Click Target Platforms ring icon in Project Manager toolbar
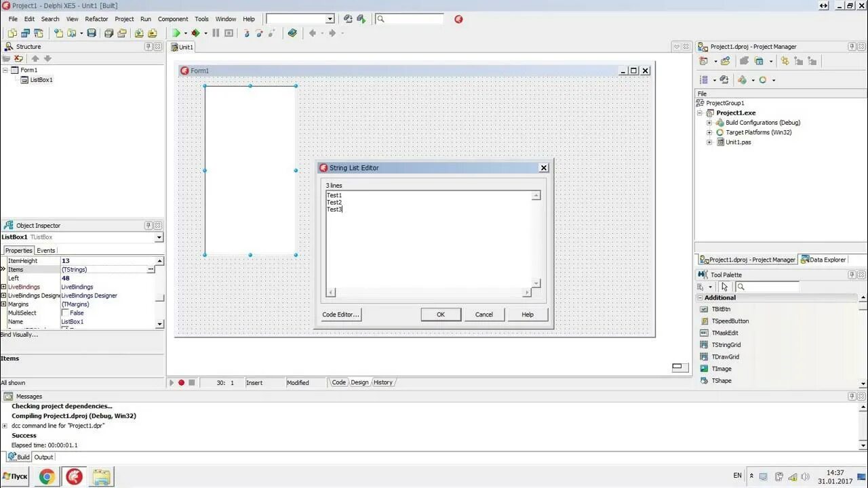The width and height of the screenshot is (868, 488). pos(763,80)
